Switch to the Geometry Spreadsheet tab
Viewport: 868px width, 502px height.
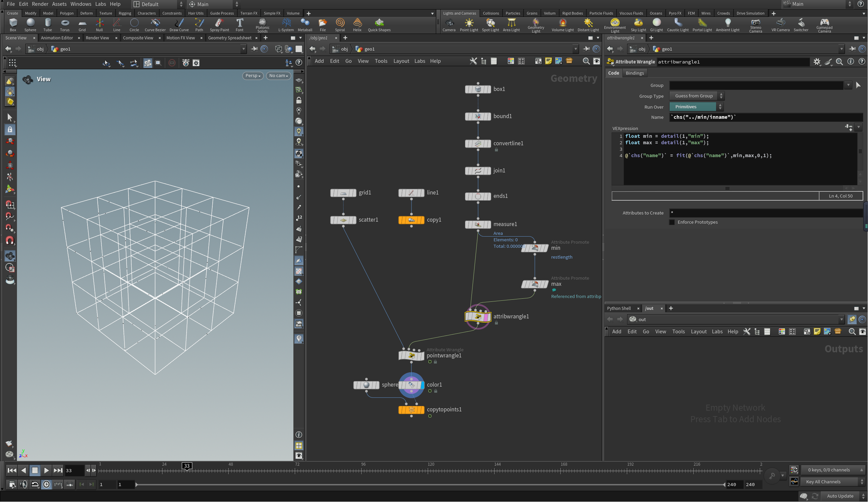tap(230, 38)
